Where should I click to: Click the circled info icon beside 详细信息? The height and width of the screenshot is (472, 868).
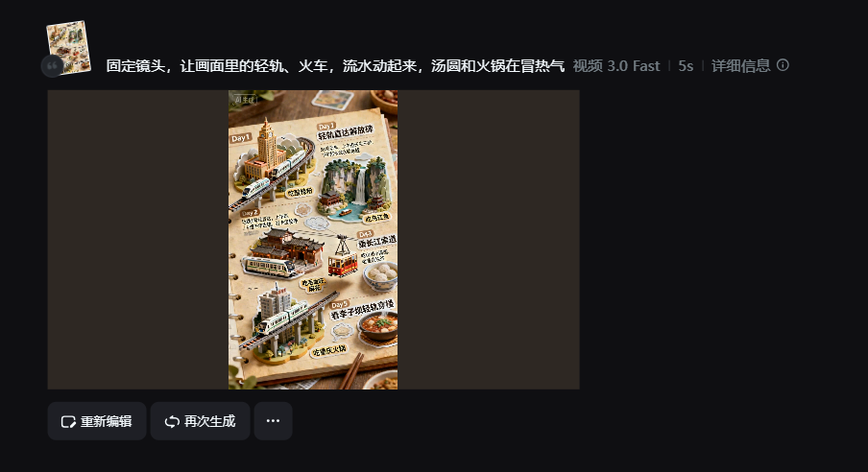pos(783,65)
